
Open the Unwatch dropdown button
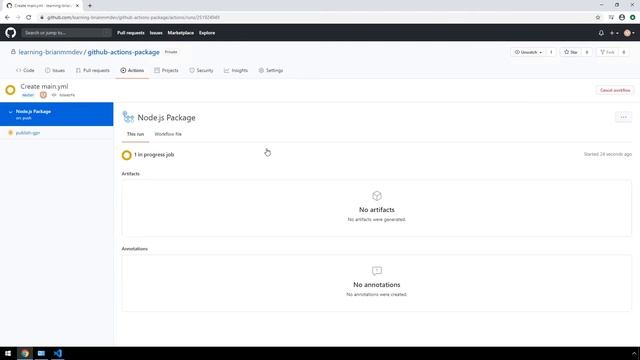[x=528, y=52]
